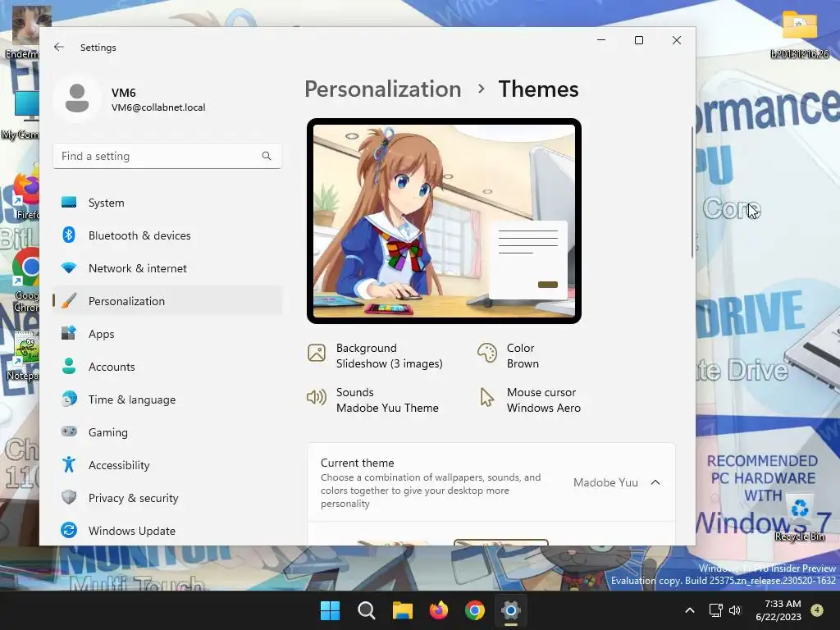The image size is (840, 630).
Task: Open Color Brown setting
Action: [509, 356]
